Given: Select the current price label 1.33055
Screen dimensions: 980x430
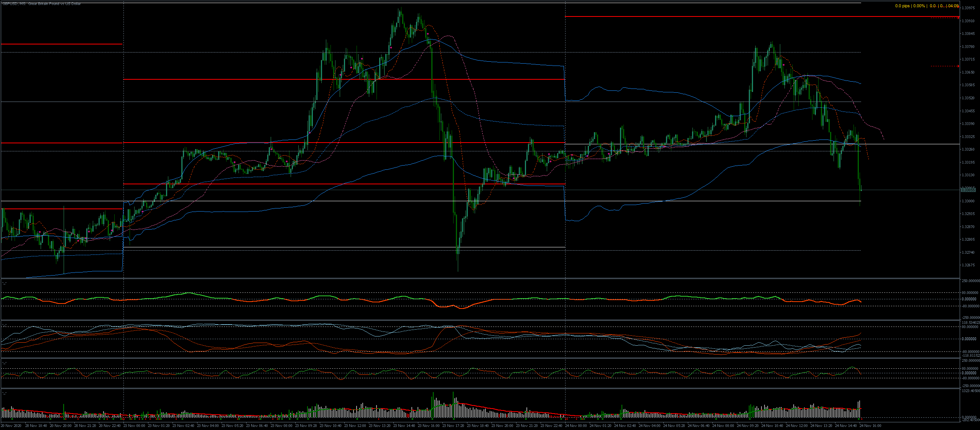Looking at the screenshot, I should click(968, 190).
